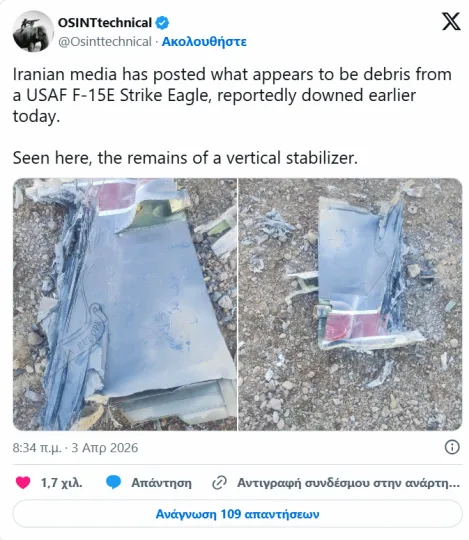469x540 pixels.
Task: Click the vertical stabilizer sentence
Action: (185, 158)
